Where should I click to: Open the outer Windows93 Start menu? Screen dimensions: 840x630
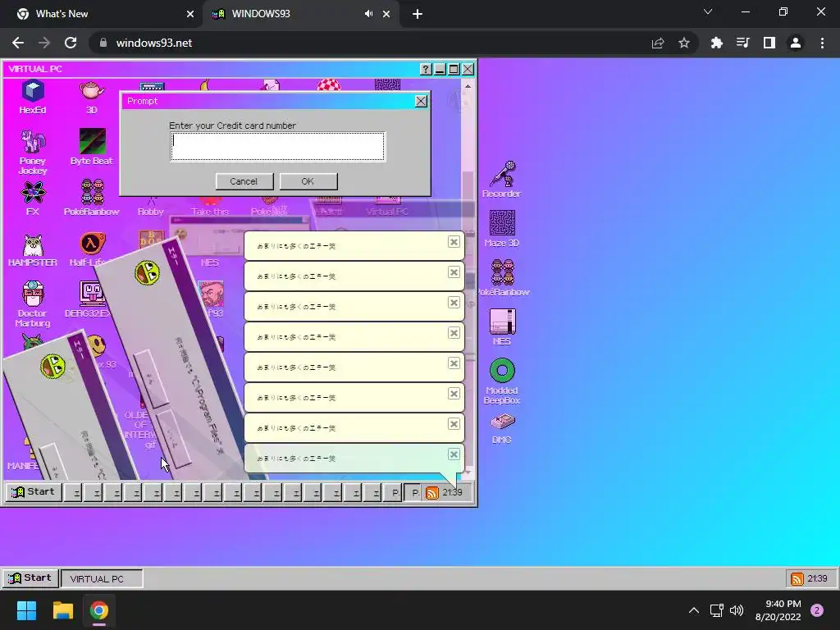click(30, 578)
